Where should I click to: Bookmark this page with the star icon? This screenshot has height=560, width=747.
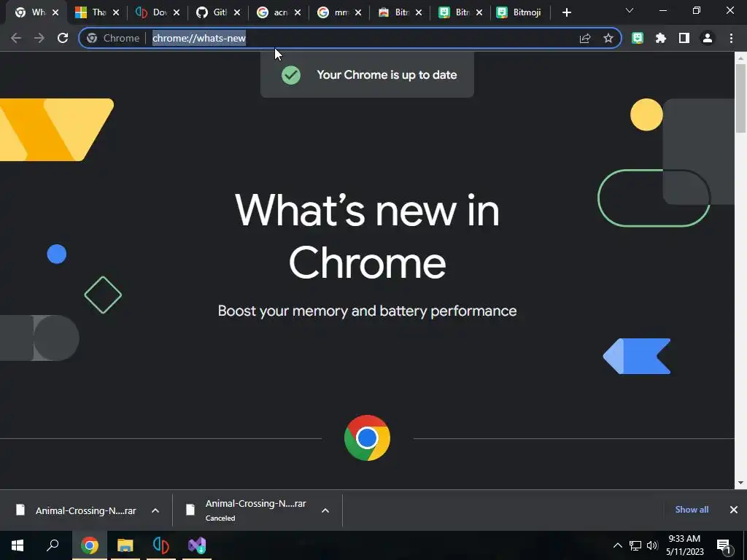pos(608,38)
